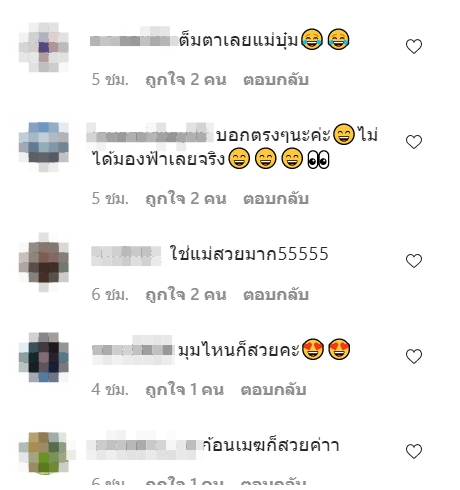Like the comment ต็มตาเลยแม่บุ๋ม with heart icon
This screenshot has width=460, height=490.
click(x=414, y=46)
